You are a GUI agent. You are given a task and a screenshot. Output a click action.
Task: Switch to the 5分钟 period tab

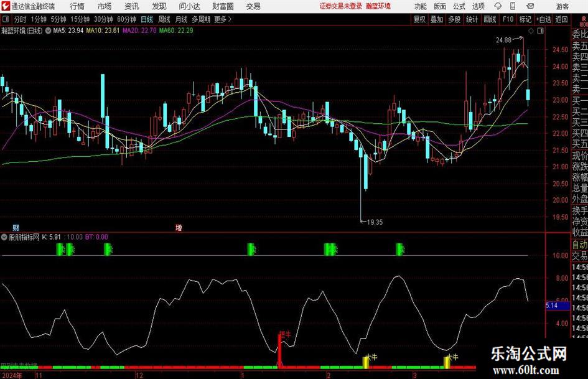pyautogui.click(x=58, y=19)
